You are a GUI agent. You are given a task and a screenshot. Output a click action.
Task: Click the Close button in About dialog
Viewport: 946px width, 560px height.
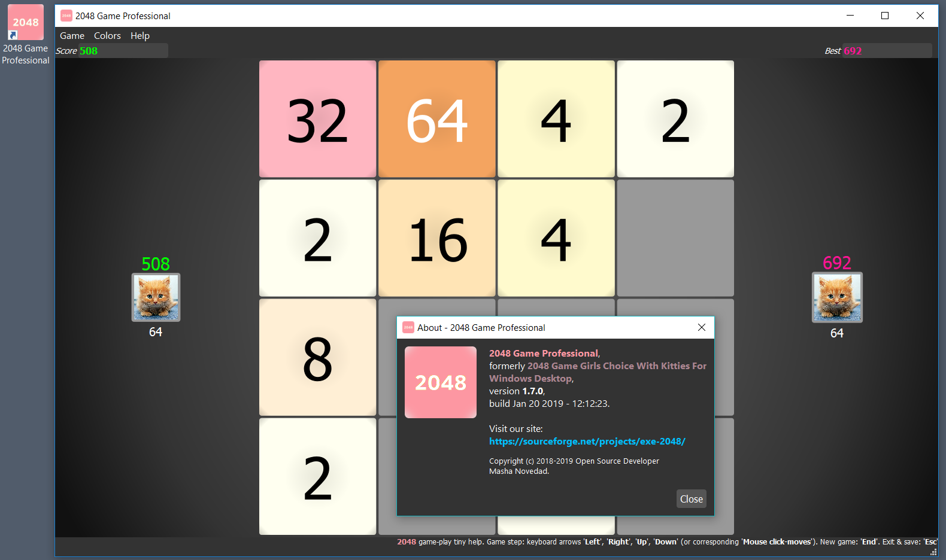pyautogui.click(x=692, y=499)
